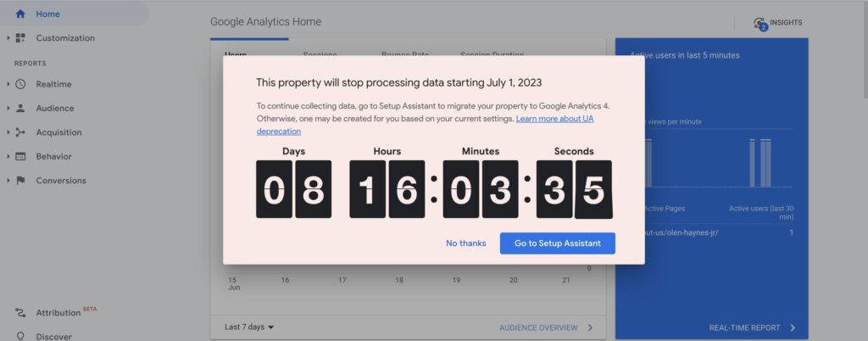Image resolution: width=868 pixels, height=341 pixels.
Task: Click the arrow beside Audience Overview
Action: click(590, 327)
